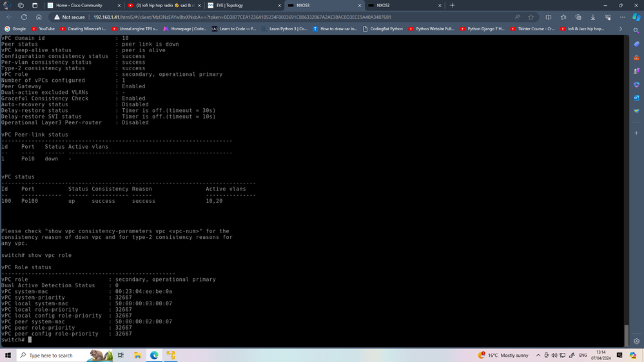This screenshot has width=644, height=362.
Task: Click the Type here to search box
Action: (65, 355)
